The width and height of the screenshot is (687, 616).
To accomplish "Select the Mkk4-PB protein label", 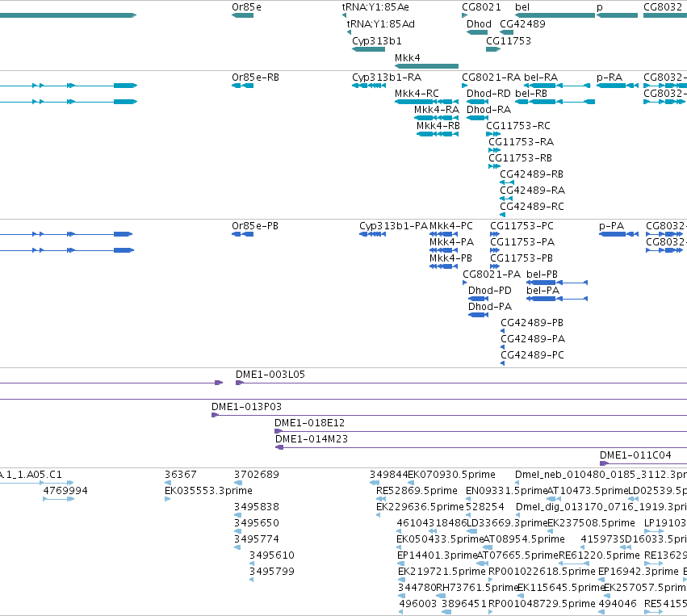I will tap(450, 258).
